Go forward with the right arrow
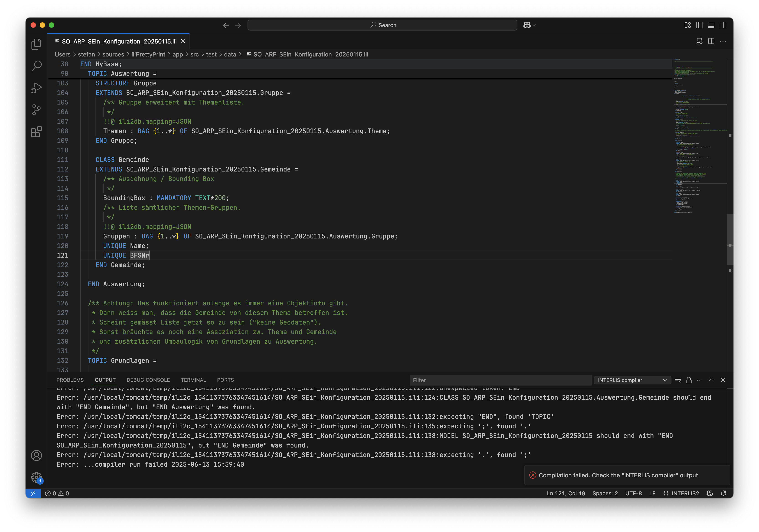 [x=238, y=25]
